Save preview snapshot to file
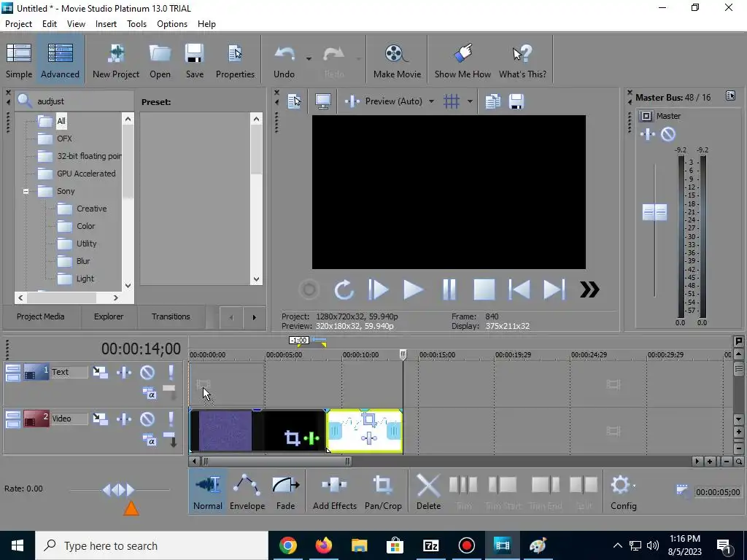747x560 pixels. [x=516, y=101]
